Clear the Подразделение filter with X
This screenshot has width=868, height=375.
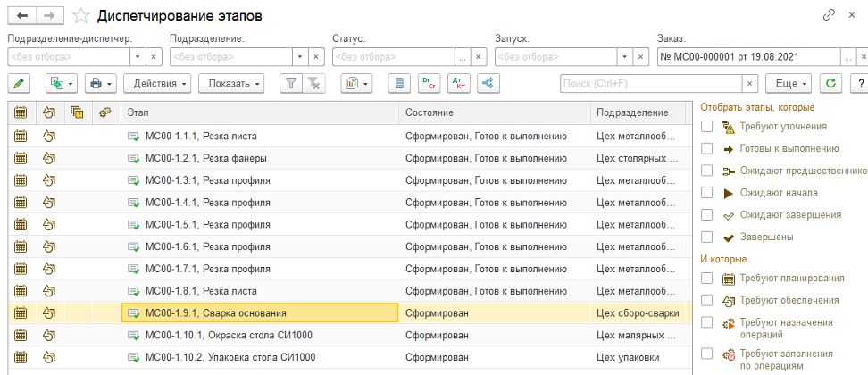315,57
